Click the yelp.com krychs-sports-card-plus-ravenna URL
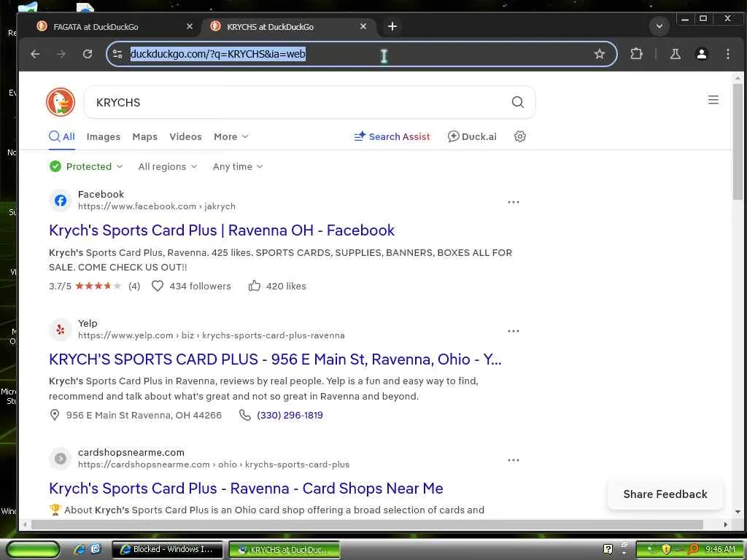This screenshot has width=747, height=560. coord(211,335)
